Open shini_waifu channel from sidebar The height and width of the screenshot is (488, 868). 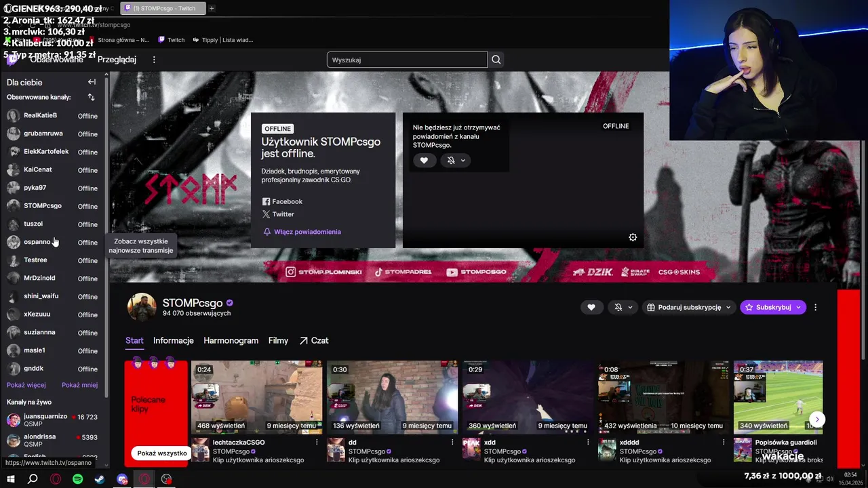pos(53,296)
